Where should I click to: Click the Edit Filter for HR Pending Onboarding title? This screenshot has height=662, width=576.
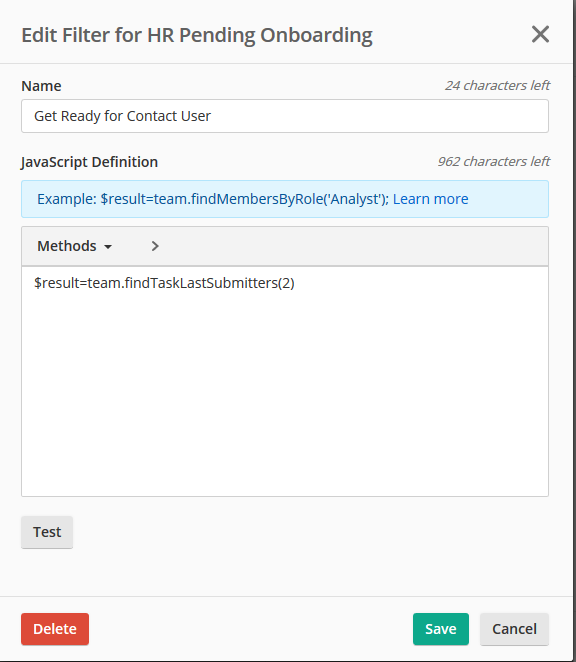coord(197,35)
